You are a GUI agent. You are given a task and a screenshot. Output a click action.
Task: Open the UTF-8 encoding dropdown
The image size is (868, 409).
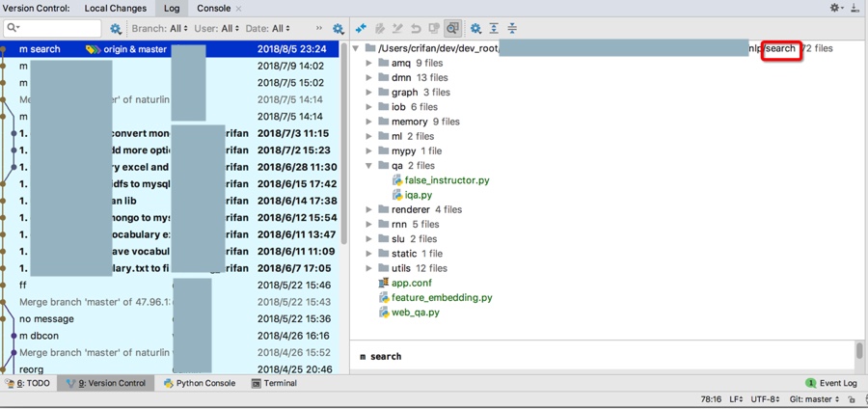click(x=766, y=399)
